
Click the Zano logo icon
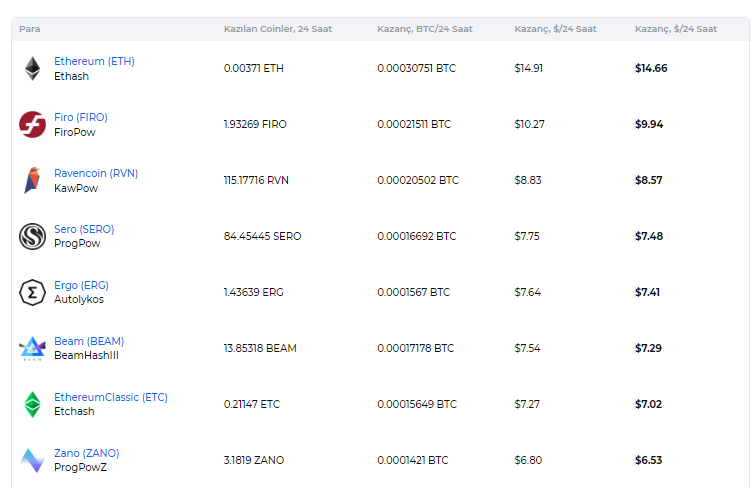[32, 460]
